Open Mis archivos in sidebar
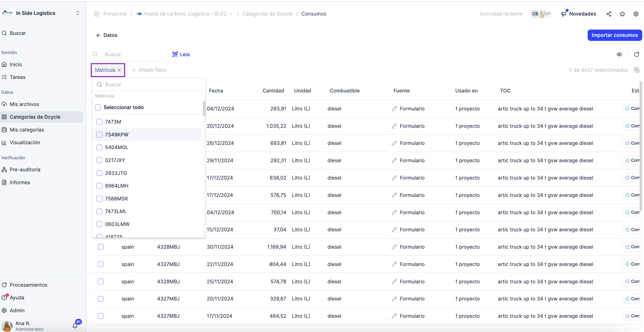This screenshot has width=644, height=332. [x=24, y=104]
